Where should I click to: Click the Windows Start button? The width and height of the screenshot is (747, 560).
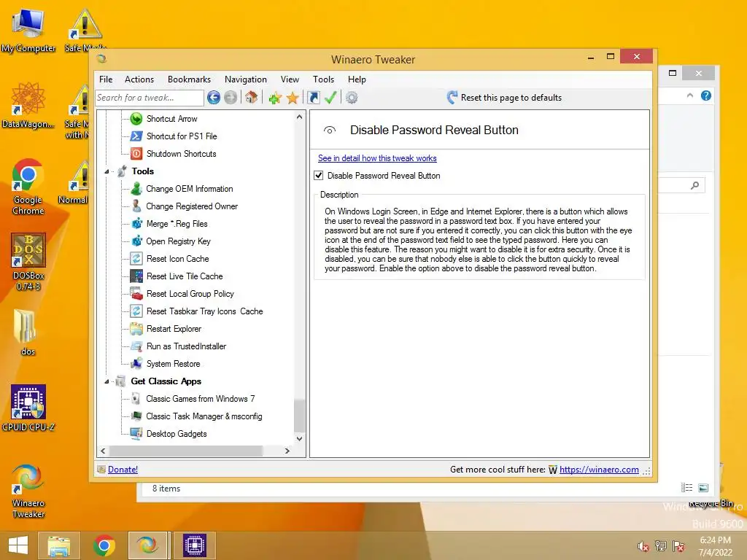[x=18, y=545]
